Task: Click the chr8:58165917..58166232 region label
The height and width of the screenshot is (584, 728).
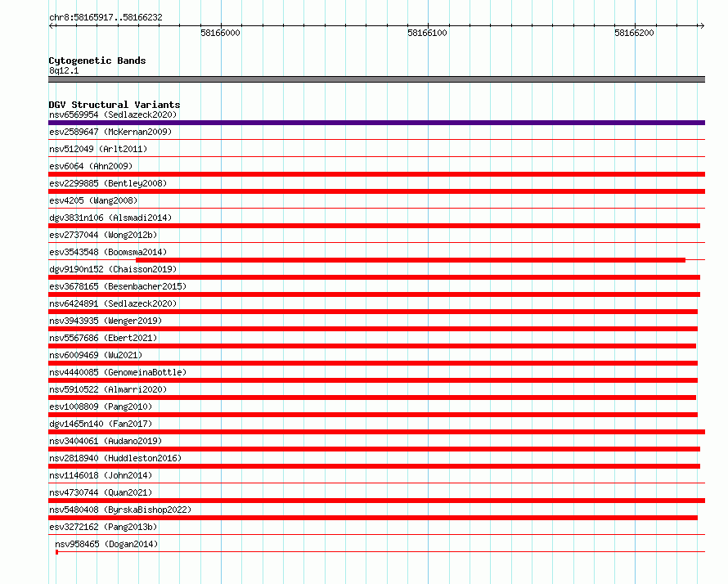Action: pos(106,18)
